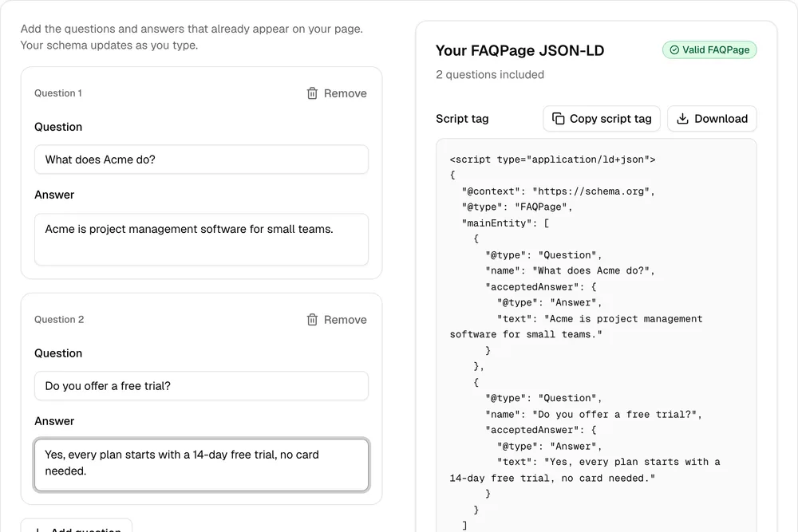Click the name "Do you offer a free trial?" line
The width and height of the screenshot is (798, 532).
[x=593, y=415]
